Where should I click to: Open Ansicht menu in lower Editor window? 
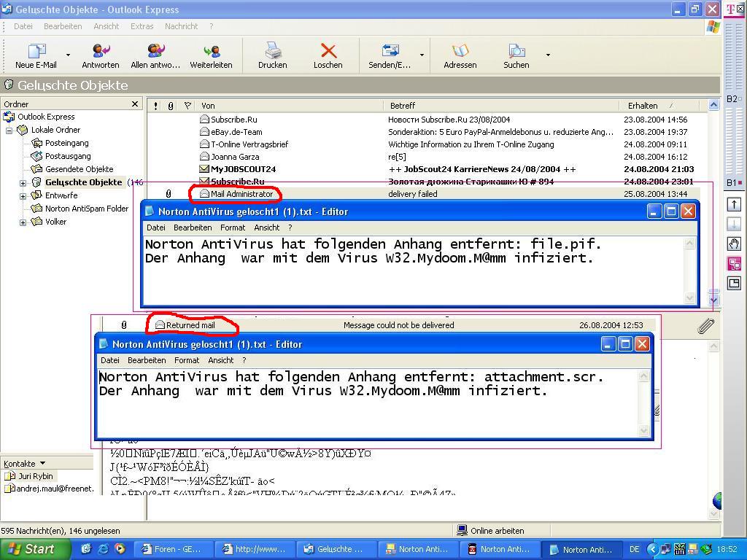click(220, 360)
